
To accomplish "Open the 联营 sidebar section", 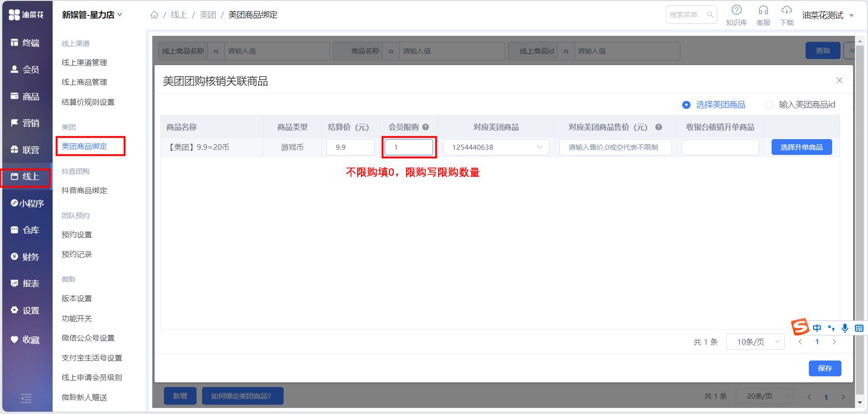I will [x=26, y=150].
